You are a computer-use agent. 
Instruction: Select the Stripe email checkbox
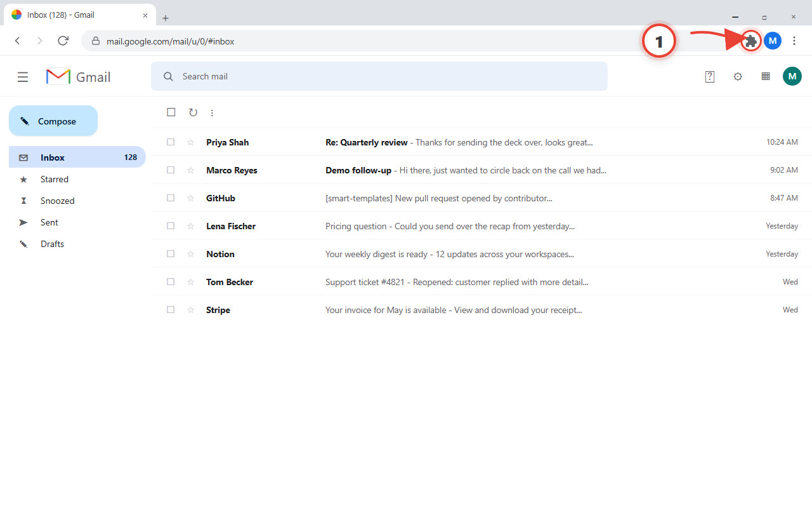point(171,310)
